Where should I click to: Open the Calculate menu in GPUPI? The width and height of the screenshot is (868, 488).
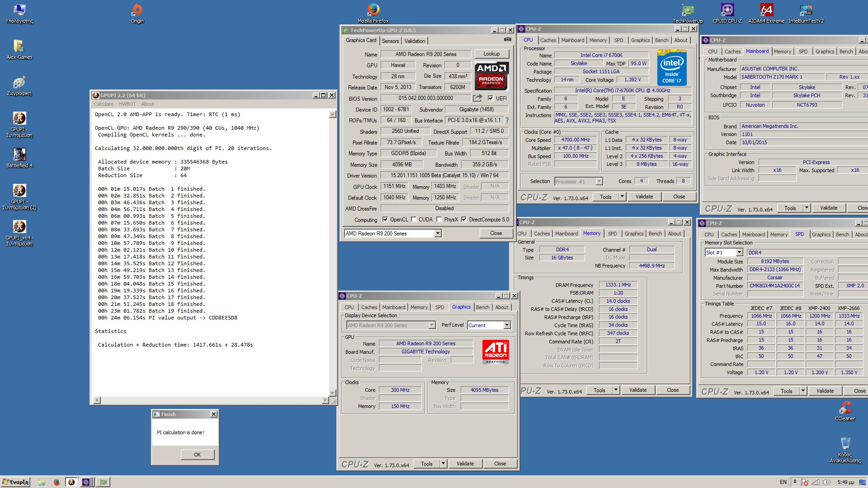pos(104,104)
